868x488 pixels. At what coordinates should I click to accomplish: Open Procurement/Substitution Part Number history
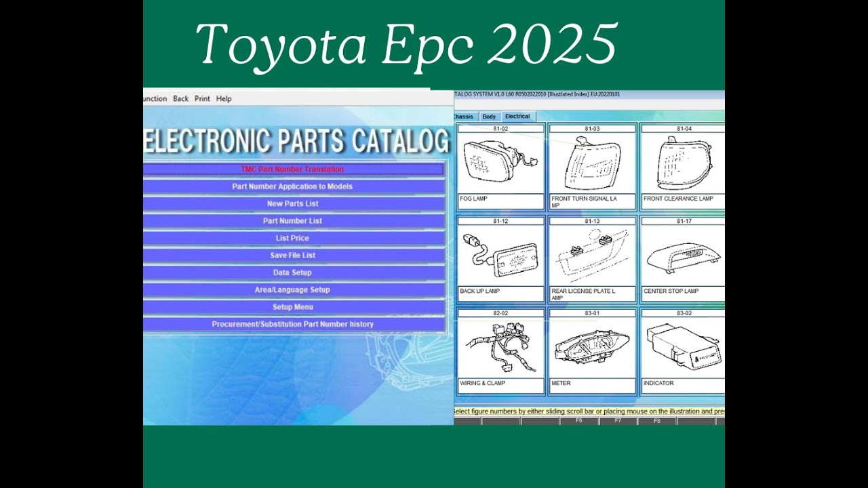[293, 324]
